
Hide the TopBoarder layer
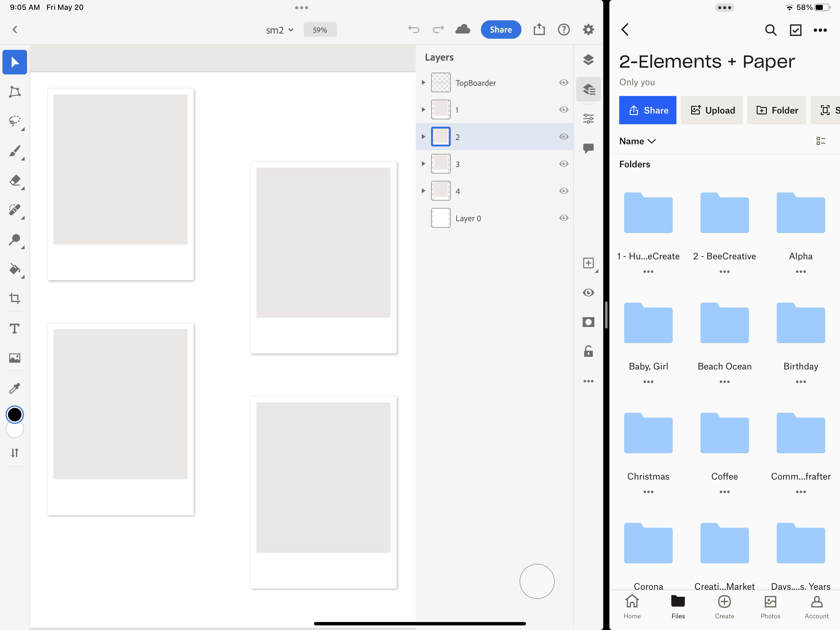click(x=564, y=82)
